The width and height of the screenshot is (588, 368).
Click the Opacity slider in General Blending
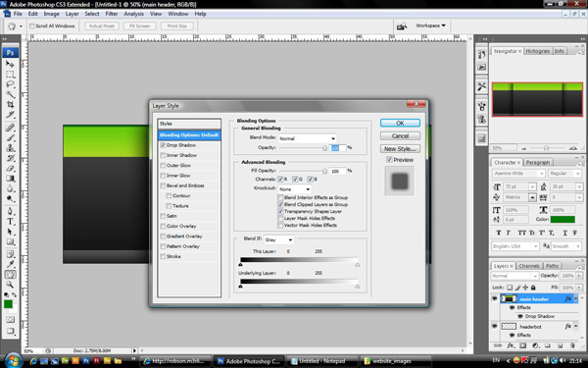pyautogui.click(x=324, y=148)
